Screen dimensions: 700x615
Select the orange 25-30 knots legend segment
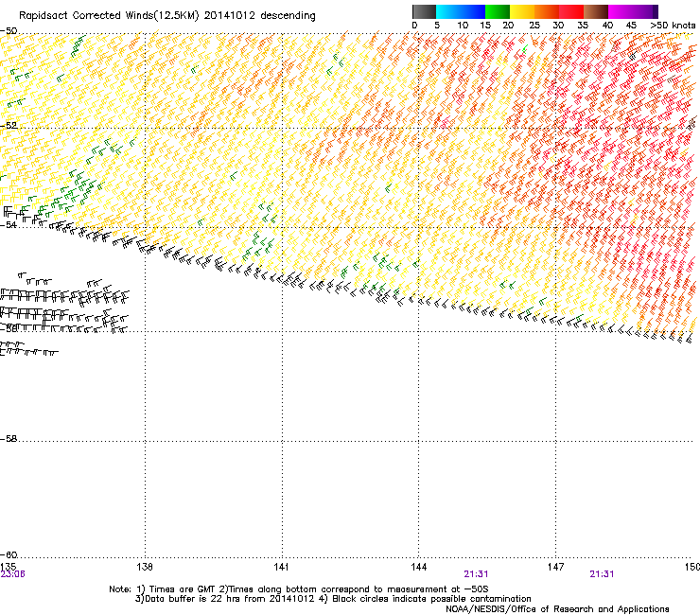547,11
